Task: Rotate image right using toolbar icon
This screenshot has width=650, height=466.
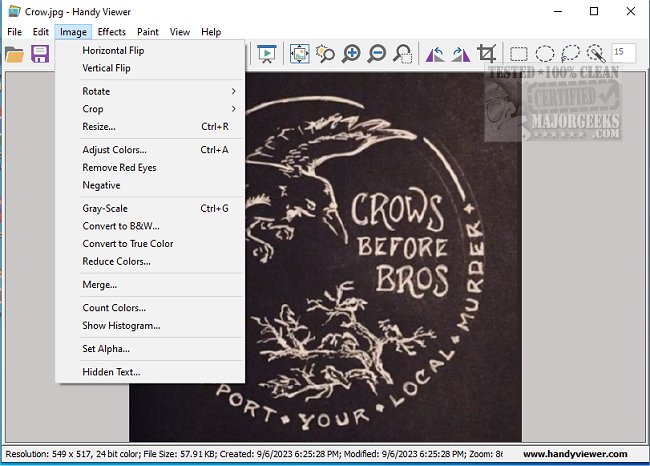Action: (461, 54)
